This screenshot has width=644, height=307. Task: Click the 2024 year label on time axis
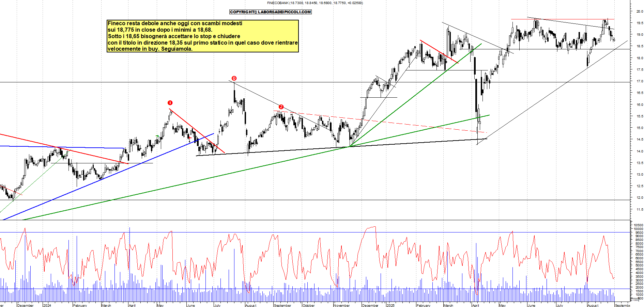47,305
